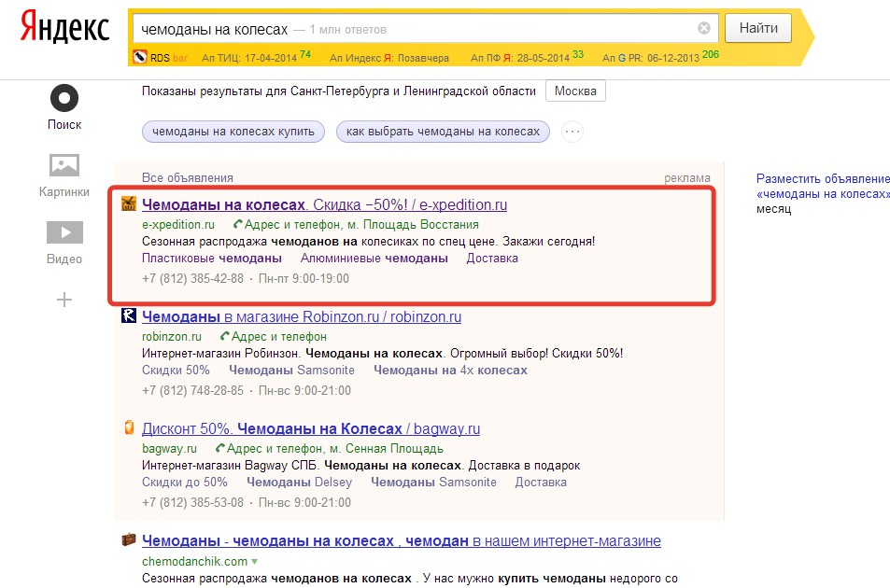The image size is (890, 588).
Task: Open the bagway Доставка sitelink
Action: click(x=541, y=482)
